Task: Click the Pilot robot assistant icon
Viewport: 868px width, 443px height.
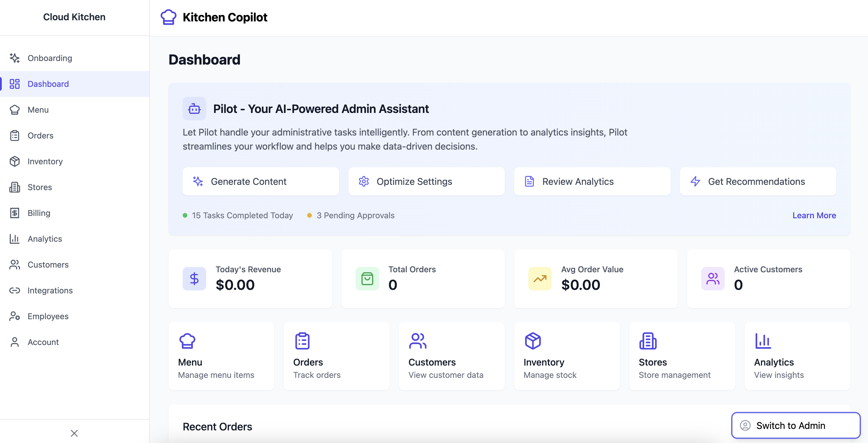Action: (194, 109)
